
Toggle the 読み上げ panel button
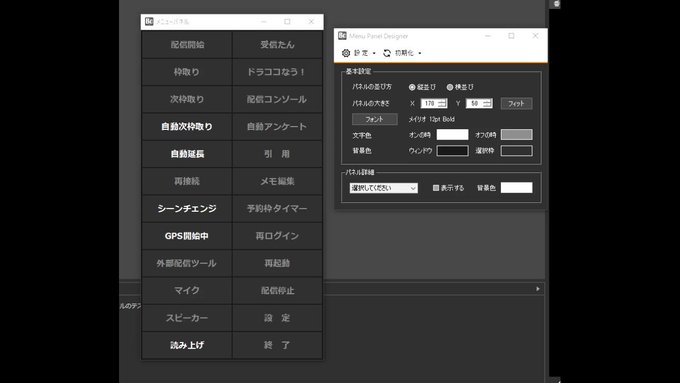click(x=187, y=345)
